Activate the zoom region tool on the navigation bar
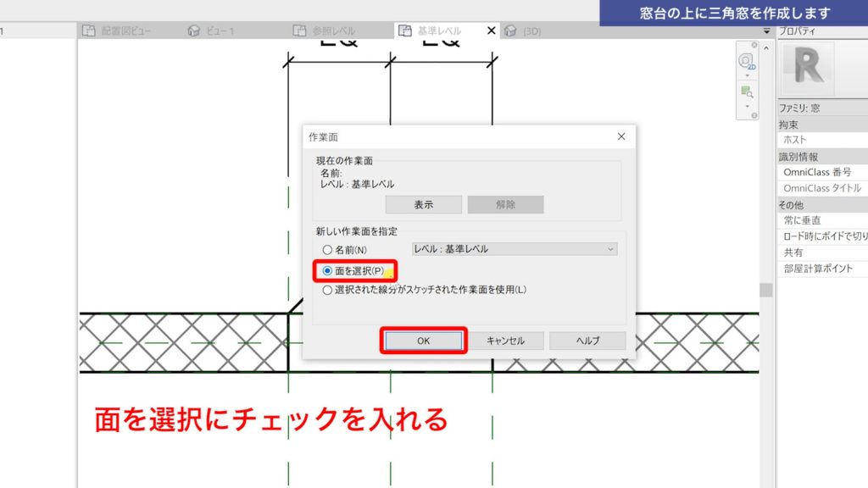The height and width of the screenshot is (488, 868). (x=746, y=90)
